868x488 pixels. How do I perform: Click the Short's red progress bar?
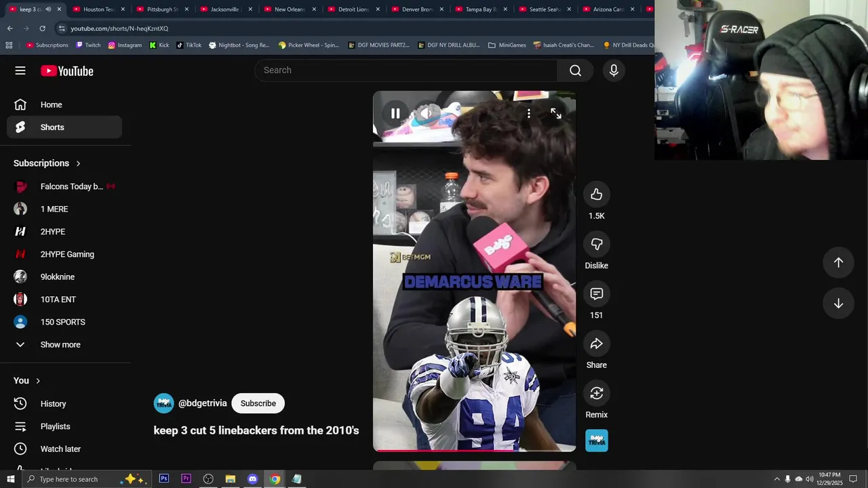pyautogui.click(x=474, y=450)
